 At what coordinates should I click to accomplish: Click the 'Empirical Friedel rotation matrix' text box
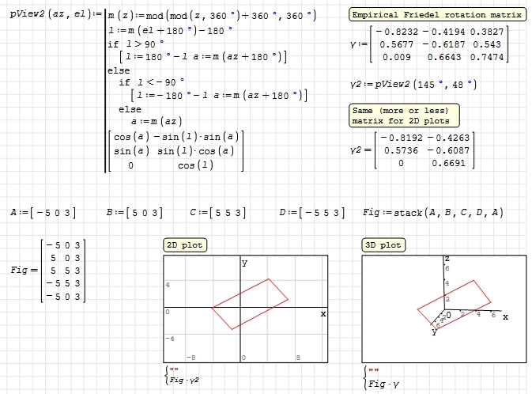pos(437,15)
